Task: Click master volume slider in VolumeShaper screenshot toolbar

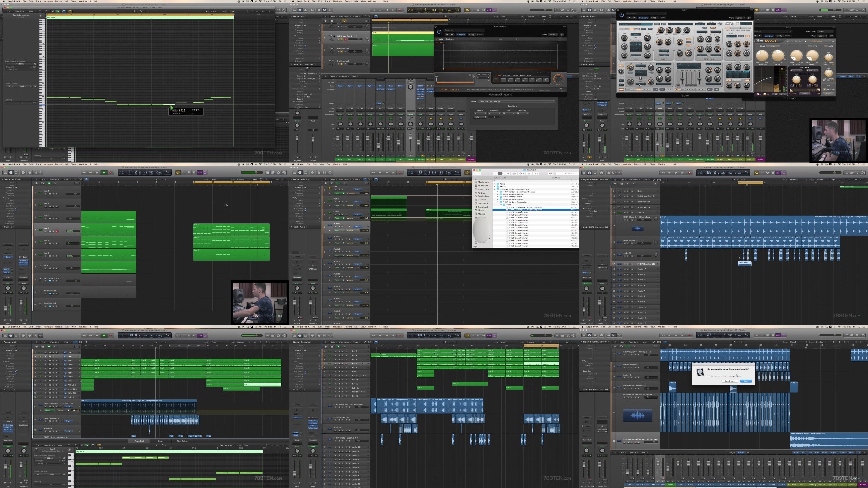Action: pos(541,10)
